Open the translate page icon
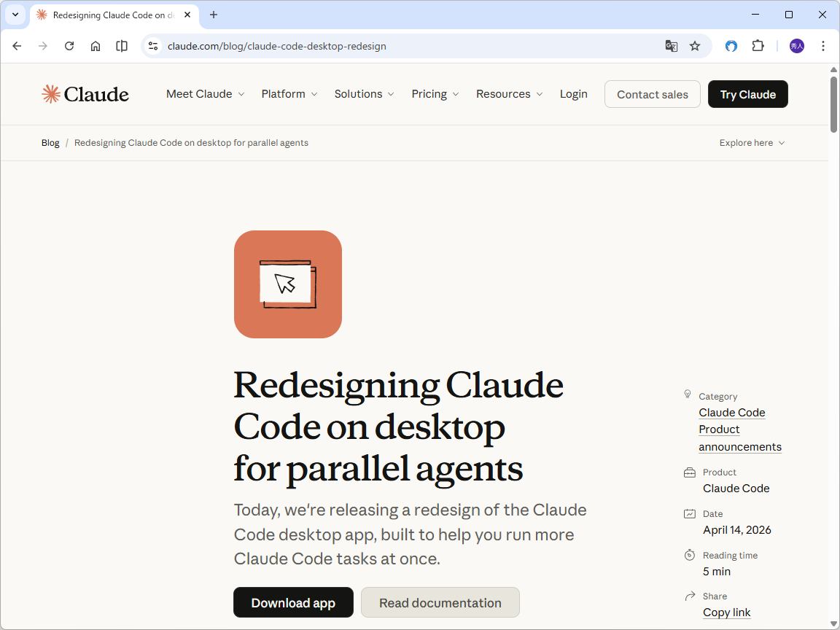This screenshot has height=630, width=840. (x=672, y=46)
